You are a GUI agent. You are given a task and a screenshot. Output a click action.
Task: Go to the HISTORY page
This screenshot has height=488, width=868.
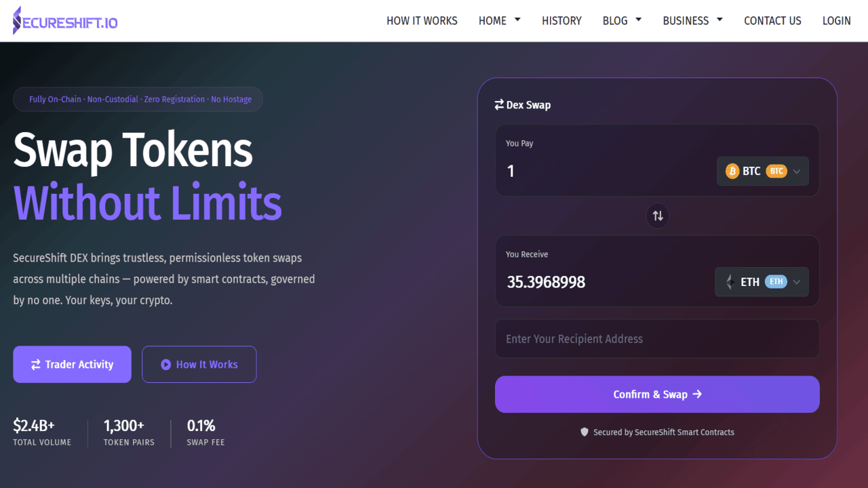561,21
